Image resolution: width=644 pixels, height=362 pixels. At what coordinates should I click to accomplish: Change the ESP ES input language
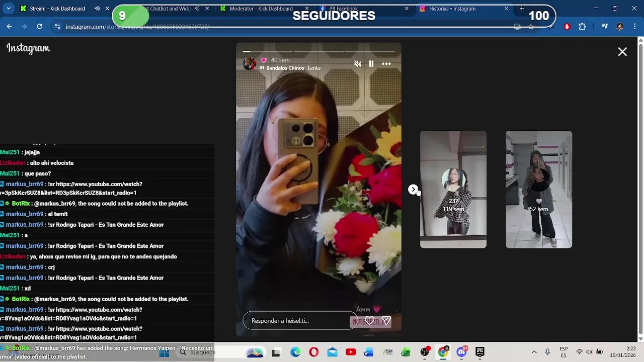[x=563, y=352]
